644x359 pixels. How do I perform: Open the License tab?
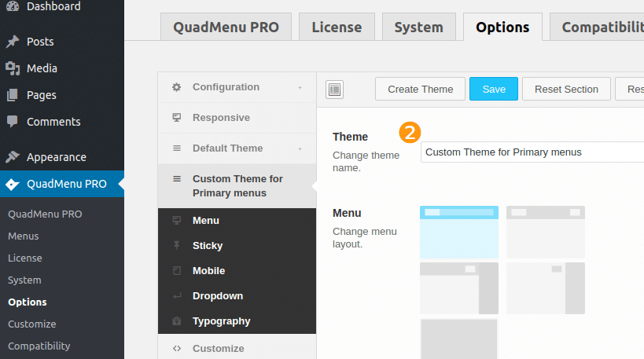337,27
